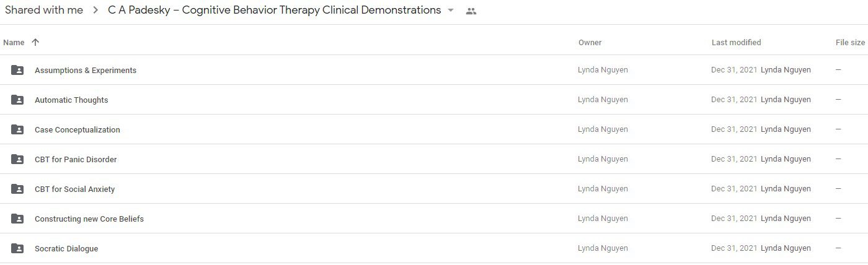Screen dimensions: 868x265
Task: Click the File size column header
Action: (850, 42)
